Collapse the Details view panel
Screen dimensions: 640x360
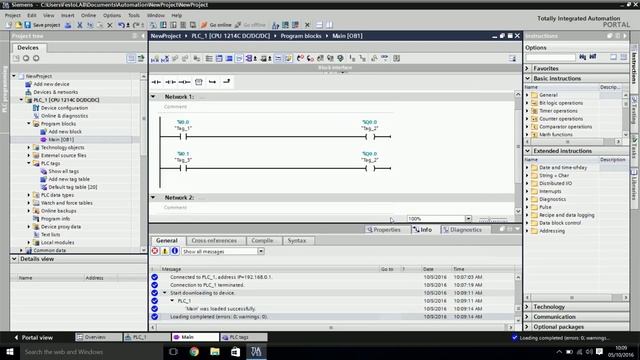click(x=14, y=259)
